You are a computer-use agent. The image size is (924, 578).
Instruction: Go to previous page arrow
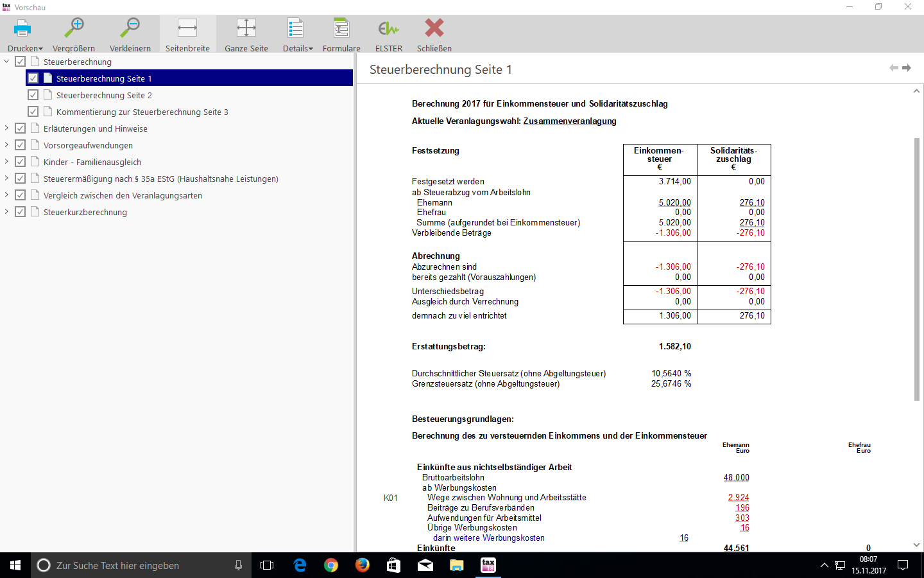point(894,68)
